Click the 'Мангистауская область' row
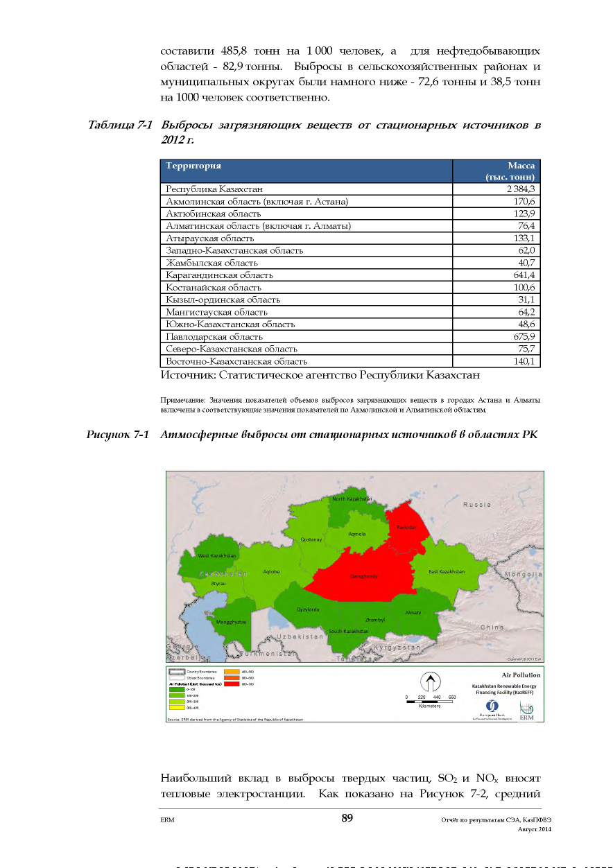The width and height of the screenshot is (613, 868). (x=350, y=312)
